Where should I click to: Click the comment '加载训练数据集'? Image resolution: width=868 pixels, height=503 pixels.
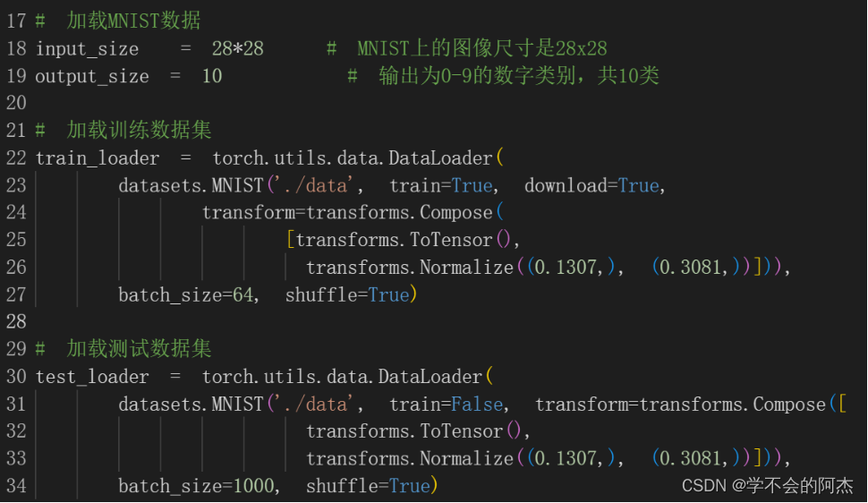(139, 130)
